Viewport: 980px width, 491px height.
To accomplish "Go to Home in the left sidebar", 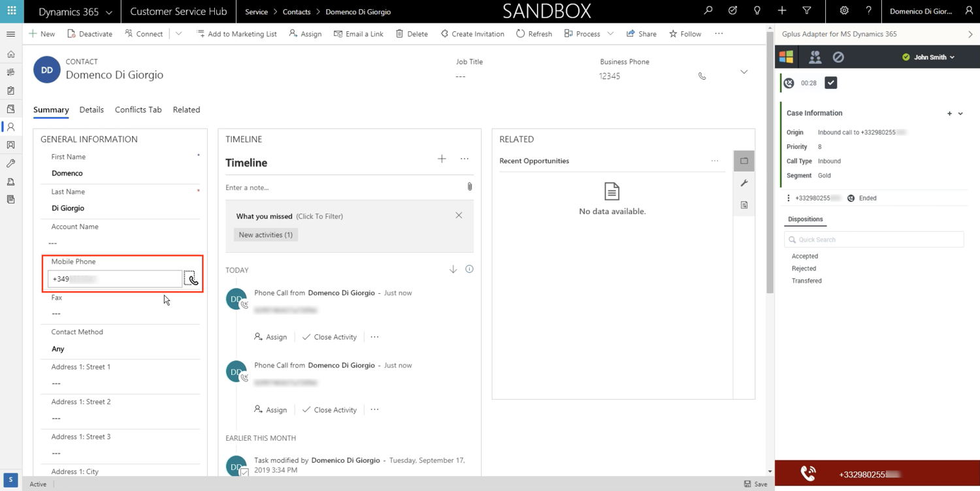I will (x=11, y=54).
